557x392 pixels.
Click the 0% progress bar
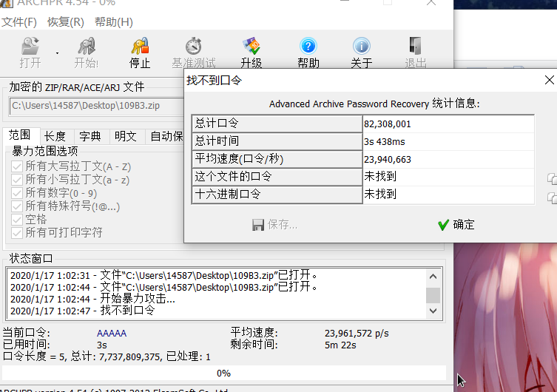tap(224, 374)
